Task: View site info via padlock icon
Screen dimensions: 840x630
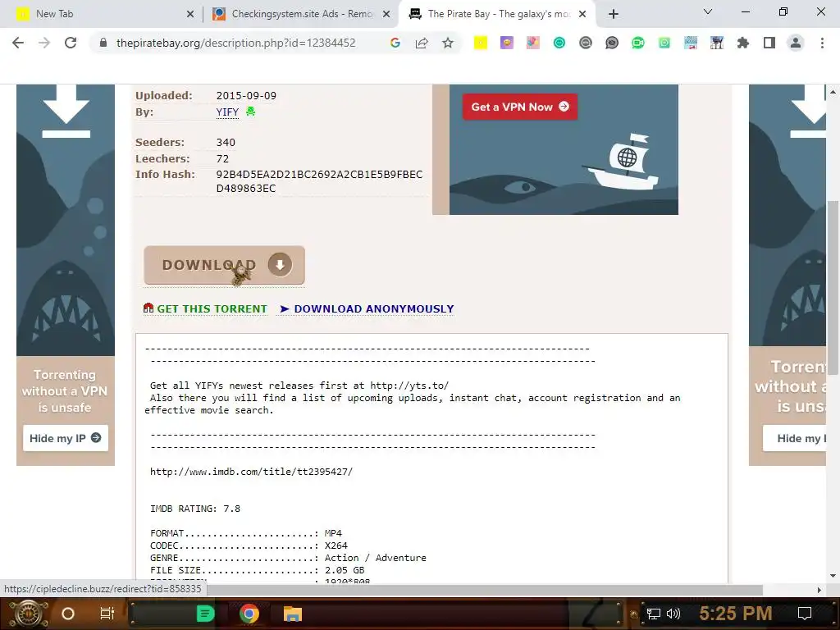Action: (x=103, y=43)
